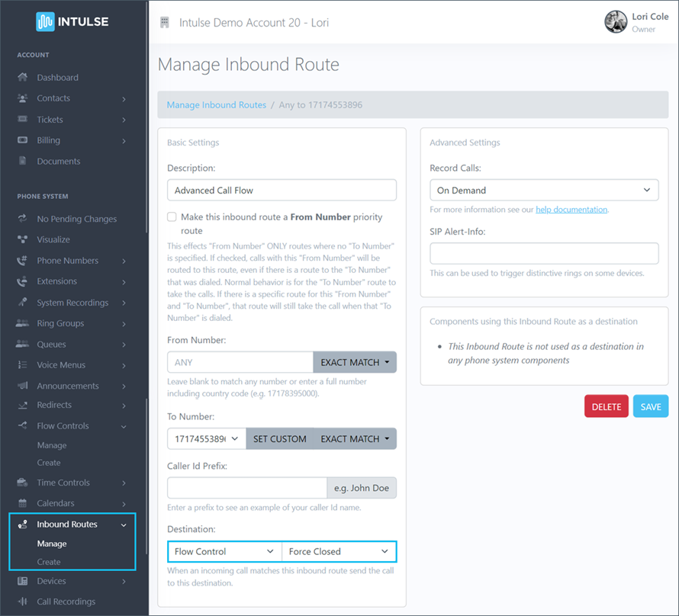Collapse the Inbound Routes submenu chevron
Screen dimensions: 679x616
click(x=124, y=525)
